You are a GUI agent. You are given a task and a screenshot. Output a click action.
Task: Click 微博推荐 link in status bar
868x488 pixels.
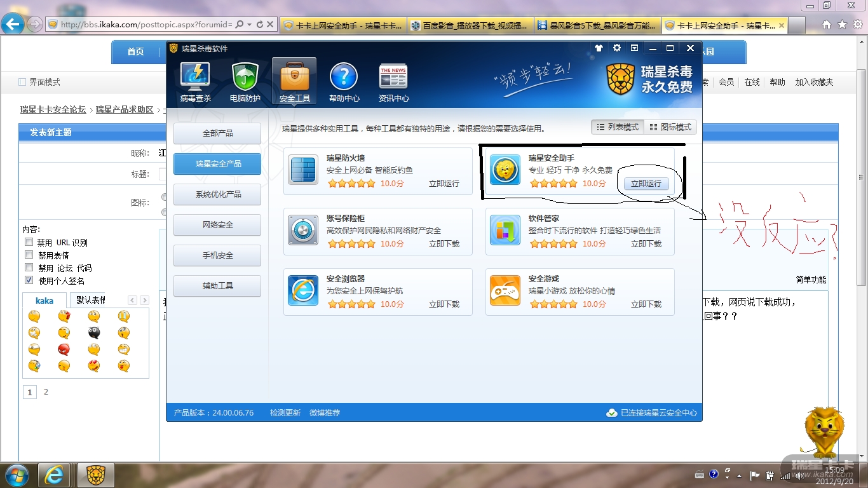pos(325,413)
